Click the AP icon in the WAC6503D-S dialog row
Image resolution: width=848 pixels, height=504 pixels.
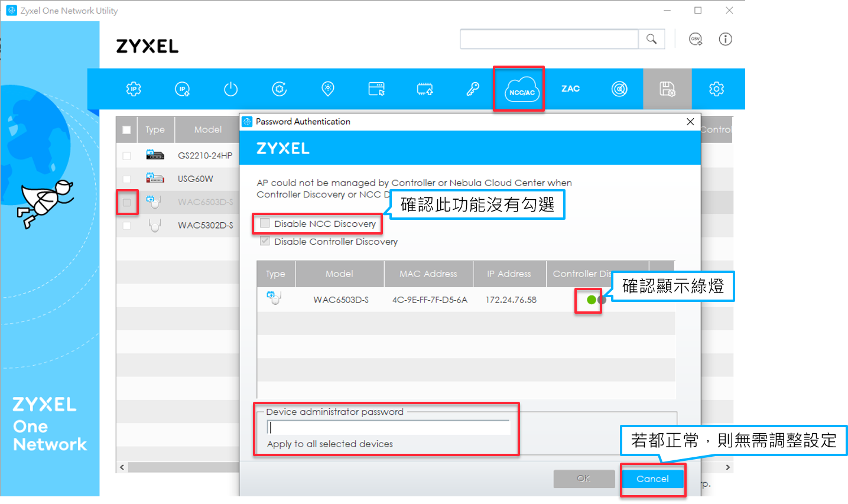click(274, 298)
